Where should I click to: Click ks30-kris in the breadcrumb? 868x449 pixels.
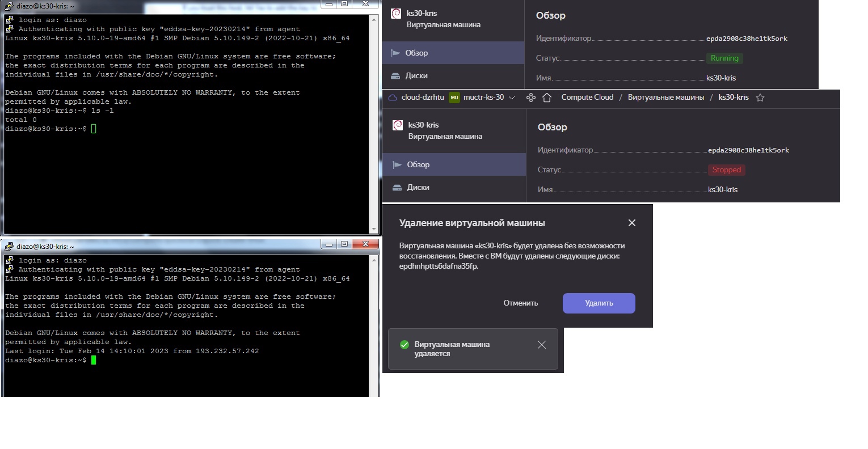click(733, 98)
